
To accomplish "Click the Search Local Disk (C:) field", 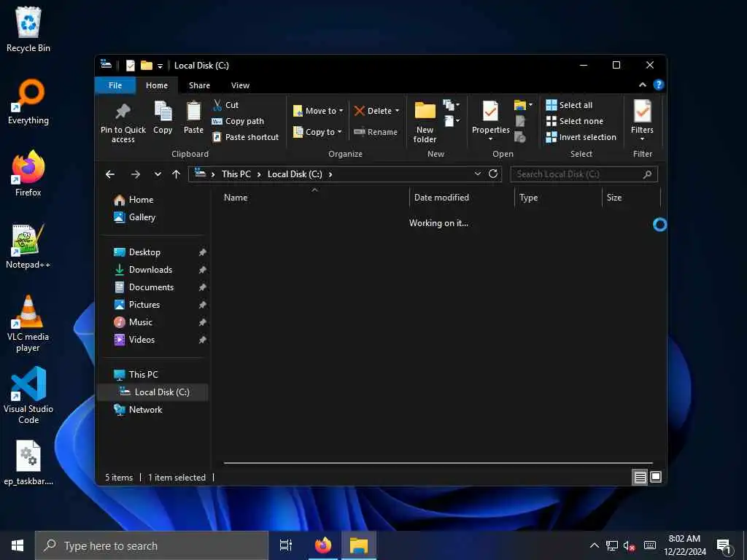I will pos(584,174).
